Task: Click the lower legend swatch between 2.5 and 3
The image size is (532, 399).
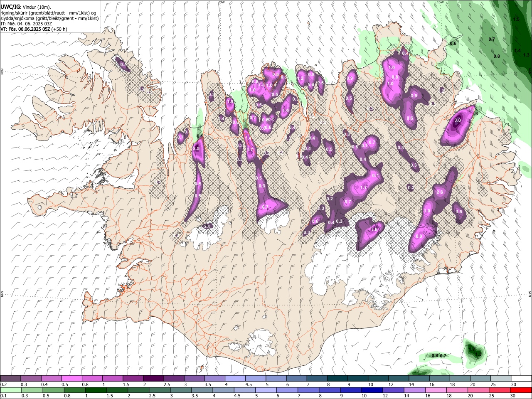Action: coord(159,390)
